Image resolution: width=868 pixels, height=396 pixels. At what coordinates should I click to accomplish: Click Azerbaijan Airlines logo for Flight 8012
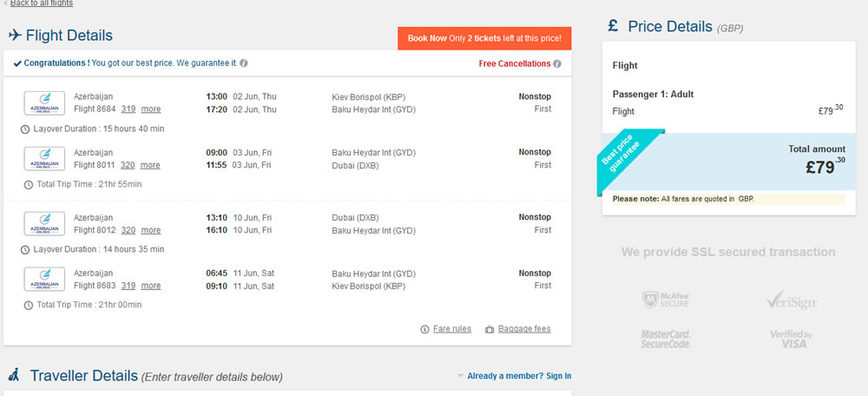point(44,223)
